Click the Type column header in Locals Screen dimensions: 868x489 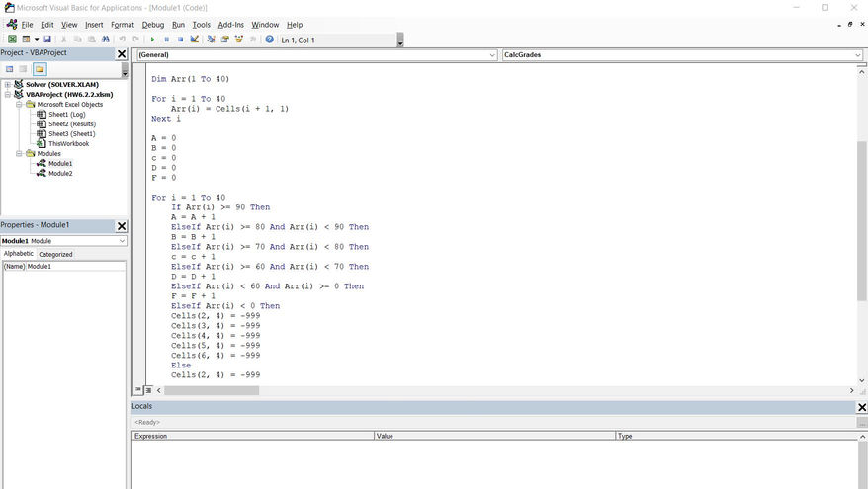[737, 436]
